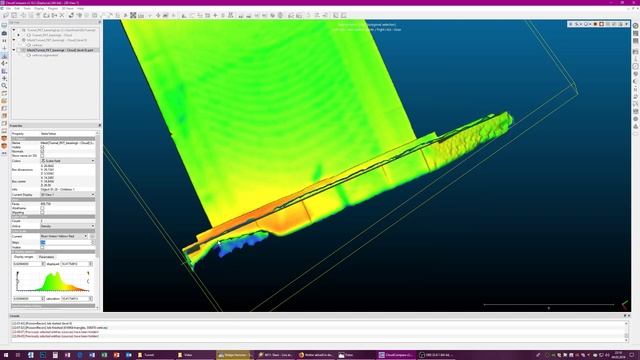Image resolution: width=640 pixels, height=360 pixels.
Task: Close the Properties panel
Action: pyautogui.click(x=100, y=125)
